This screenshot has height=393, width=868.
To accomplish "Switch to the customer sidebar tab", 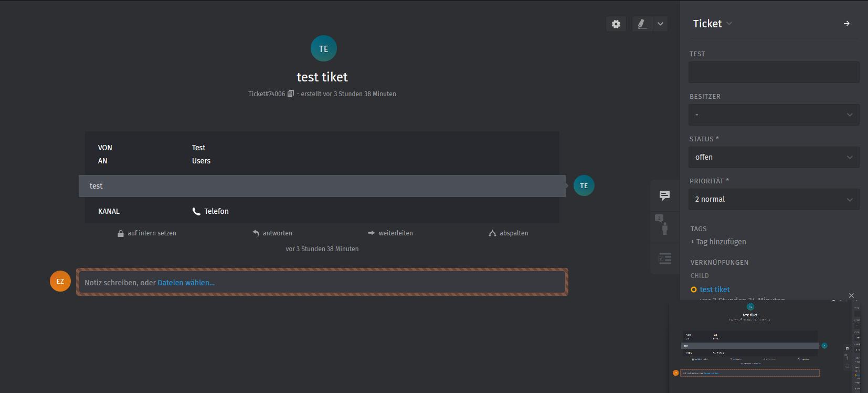I will coord(664,224).
